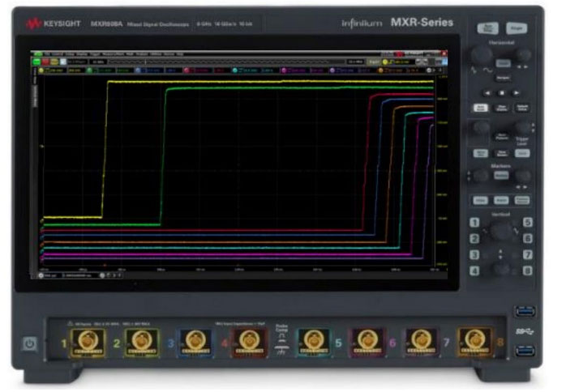Close the on-screen application window
The height and width of the screenshot is (392, 566).
tap(444, 53)
